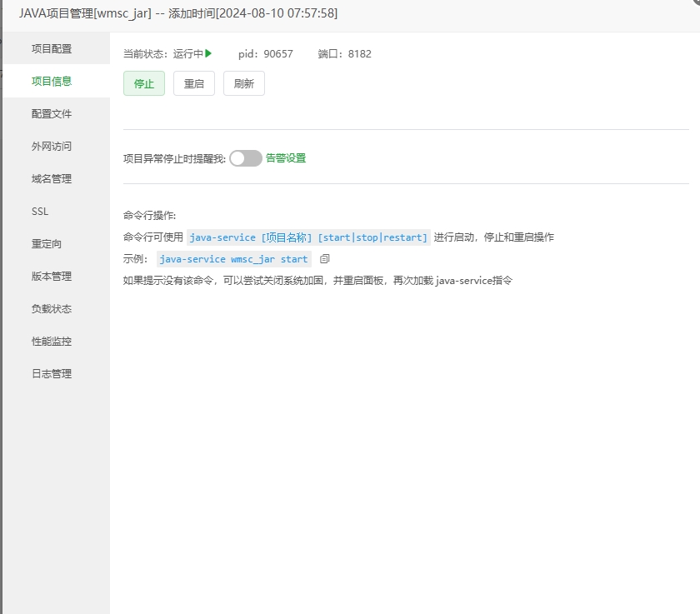Click the green running-status play icon
The height and width of the screenshot is (614, 700).
pos(208,53)
